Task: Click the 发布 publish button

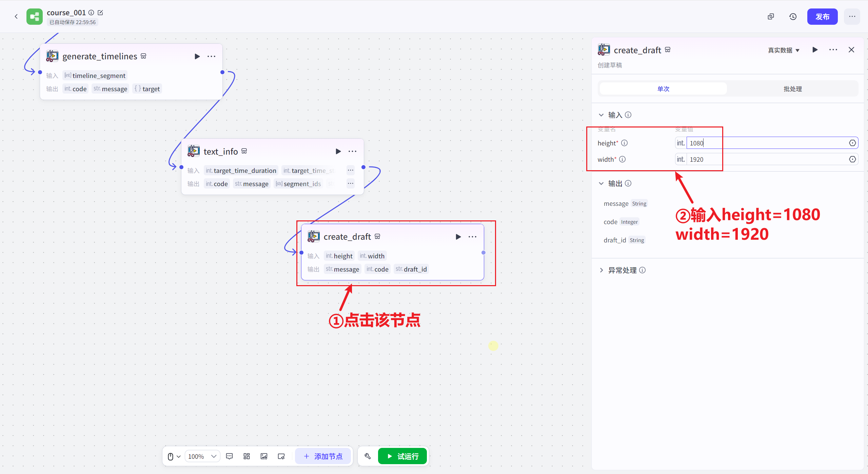Action: coord(822,17)
